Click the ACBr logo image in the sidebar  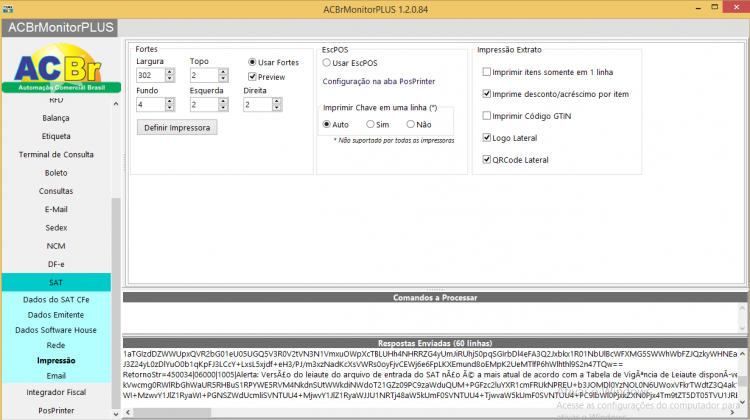(x=61, y=67)
